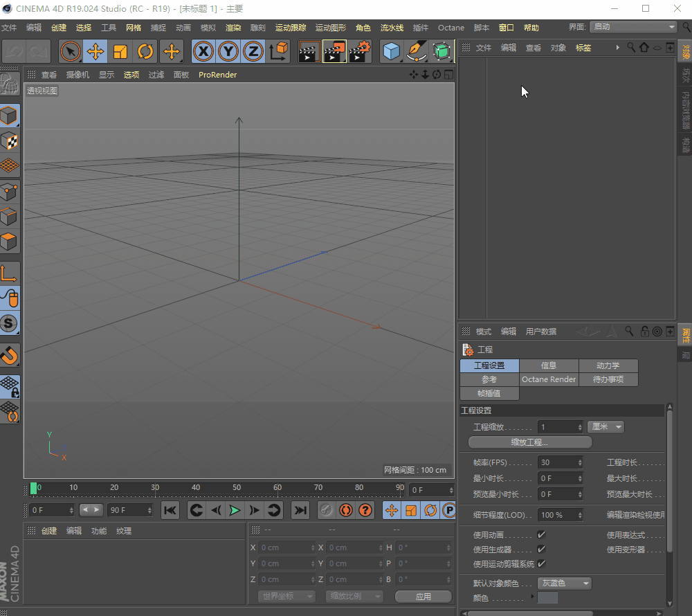
Task: Expand 颜色 disclosure triangle
Action: pyautogui.click(x=532, y=597)
